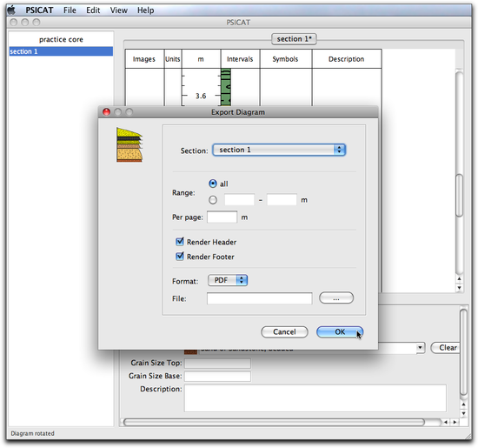Click the 3.6 depth label on the ruler
The width and height of the screenshot is (478, 448).
click(201, 96)
